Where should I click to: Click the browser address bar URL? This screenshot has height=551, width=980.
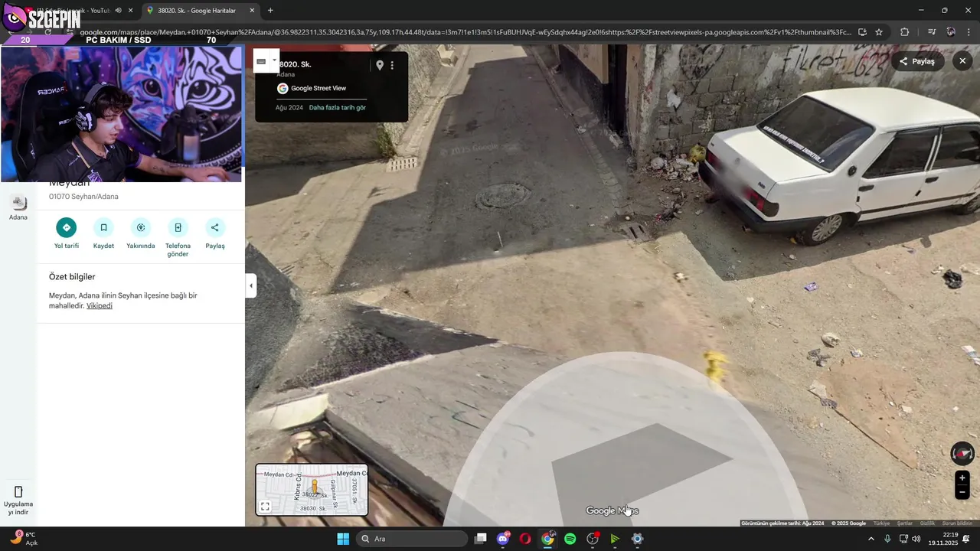pos(465,32)
